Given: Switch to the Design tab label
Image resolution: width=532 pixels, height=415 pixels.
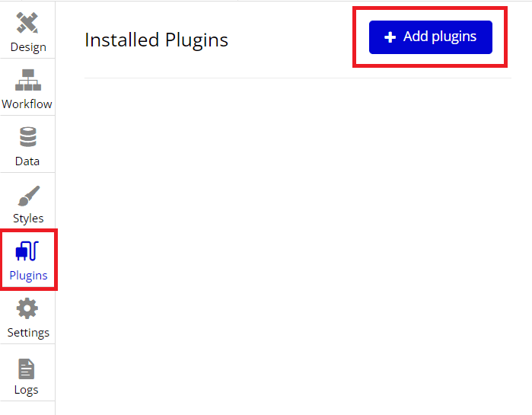Looking at the screenshot, I should click(28, 47).
